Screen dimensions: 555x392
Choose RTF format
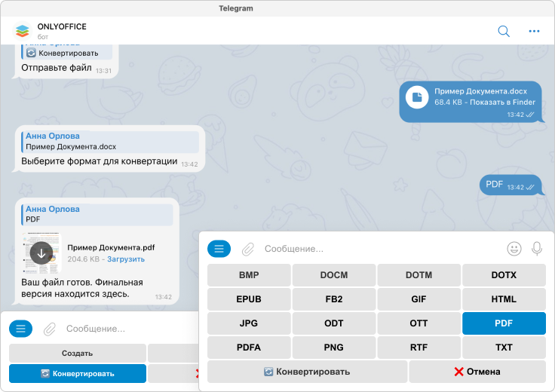[419, 347]
